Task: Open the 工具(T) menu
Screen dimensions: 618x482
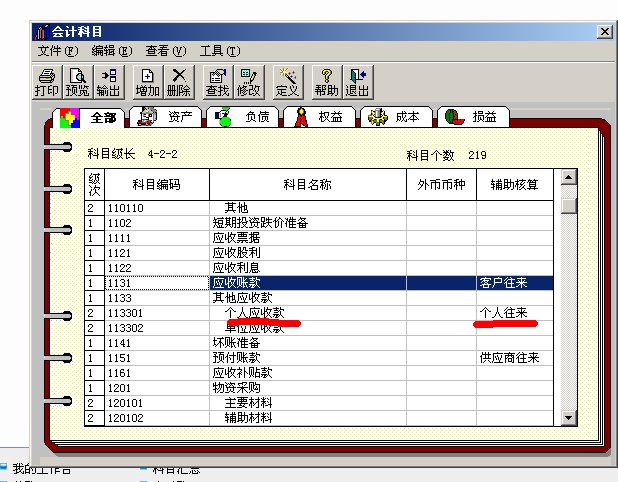Action: 220,51
